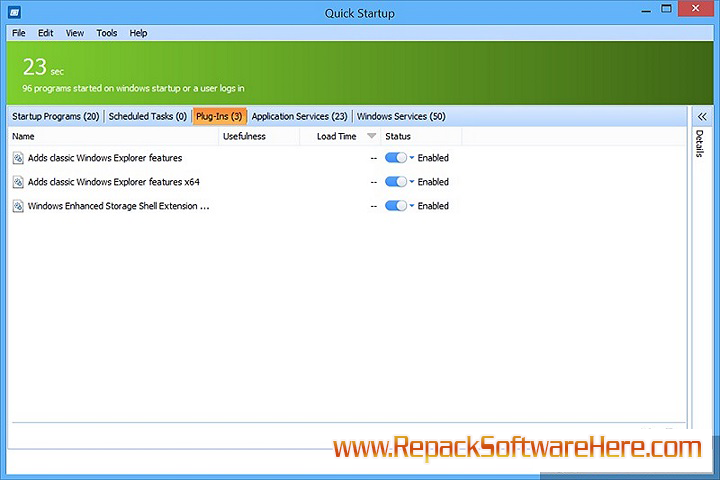Switch to Application Services (23) tab
Viewport: 720px width, 480px height.
[299, 116]
